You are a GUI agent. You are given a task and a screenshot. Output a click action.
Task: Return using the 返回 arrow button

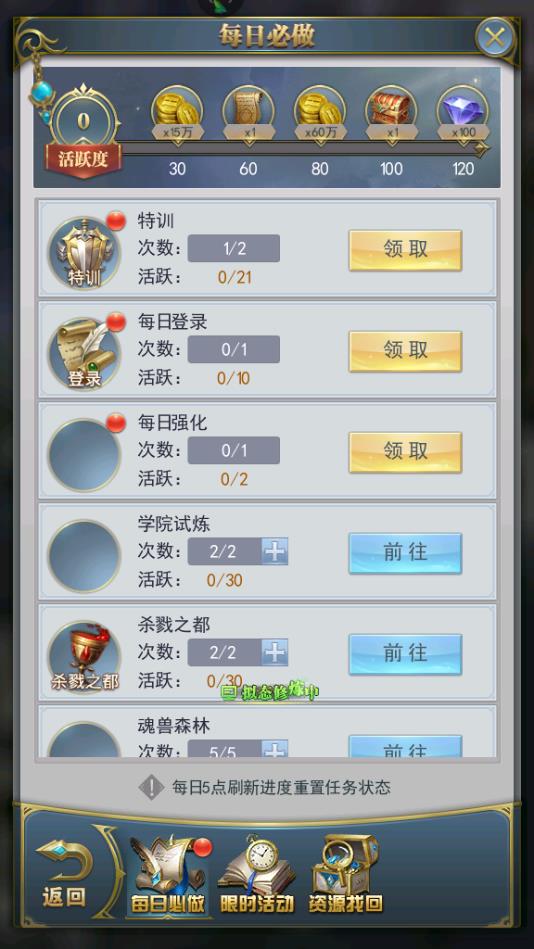click(x=64, y=873)
